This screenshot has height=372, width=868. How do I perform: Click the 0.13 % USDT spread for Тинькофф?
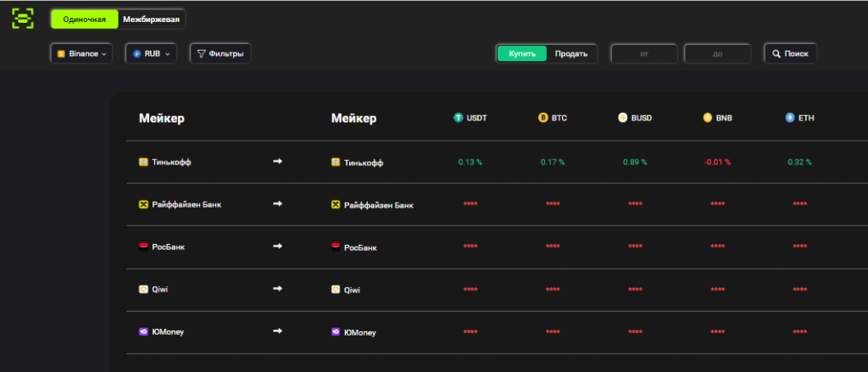(x=470, y=162)
